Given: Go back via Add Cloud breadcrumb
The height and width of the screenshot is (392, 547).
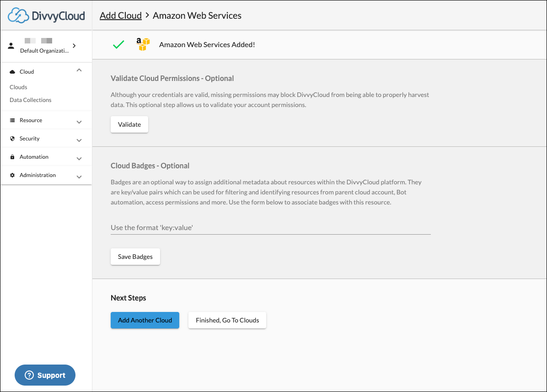Looking at the screenshot, I should coord(121,16).
